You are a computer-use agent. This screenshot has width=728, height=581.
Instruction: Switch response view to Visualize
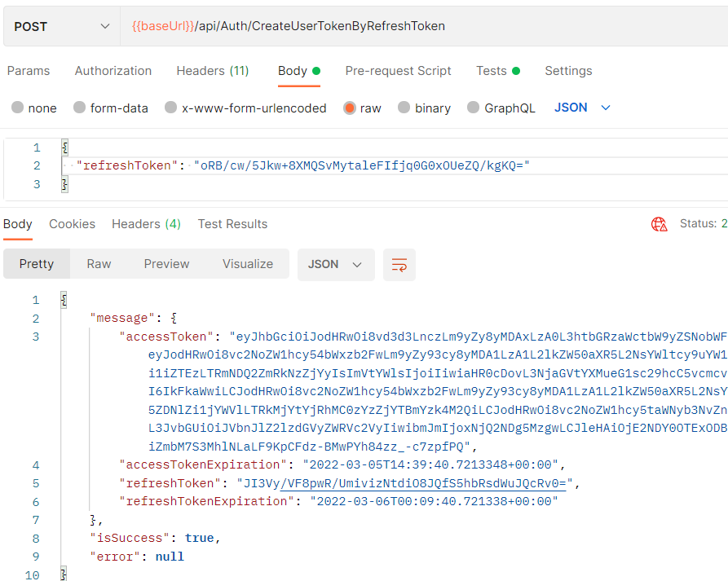[248, 263]
